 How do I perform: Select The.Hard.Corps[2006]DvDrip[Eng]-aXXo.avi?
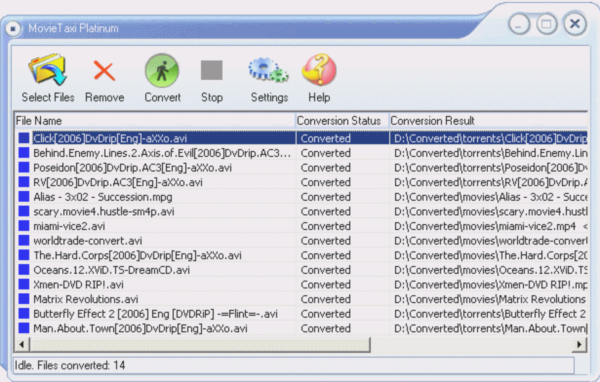(137, 255)
